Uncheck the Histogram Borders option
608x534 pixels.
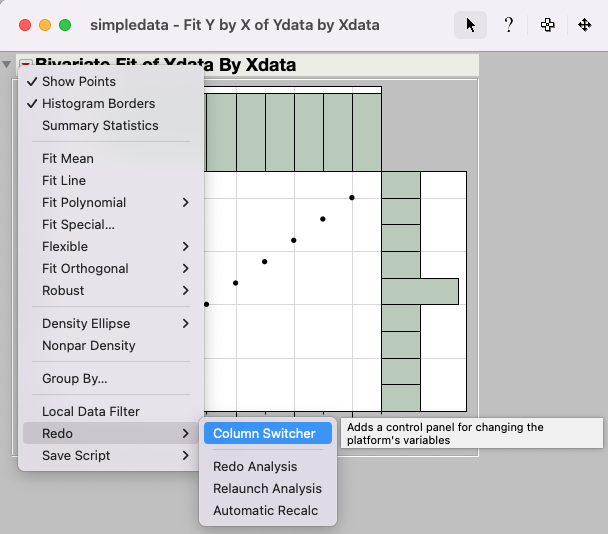pos(98,104)
